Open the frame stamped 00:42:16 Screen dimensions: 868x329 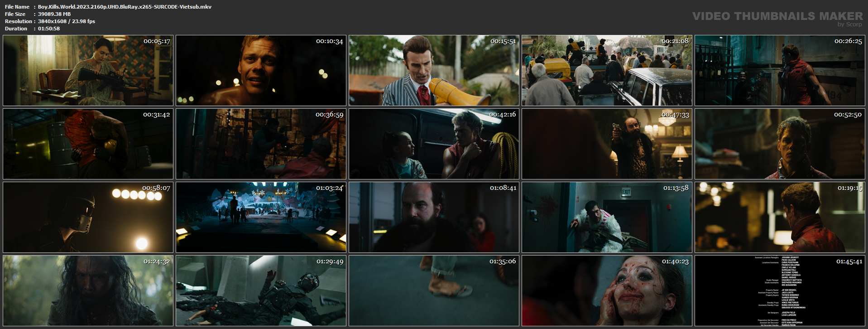point(434,144)
